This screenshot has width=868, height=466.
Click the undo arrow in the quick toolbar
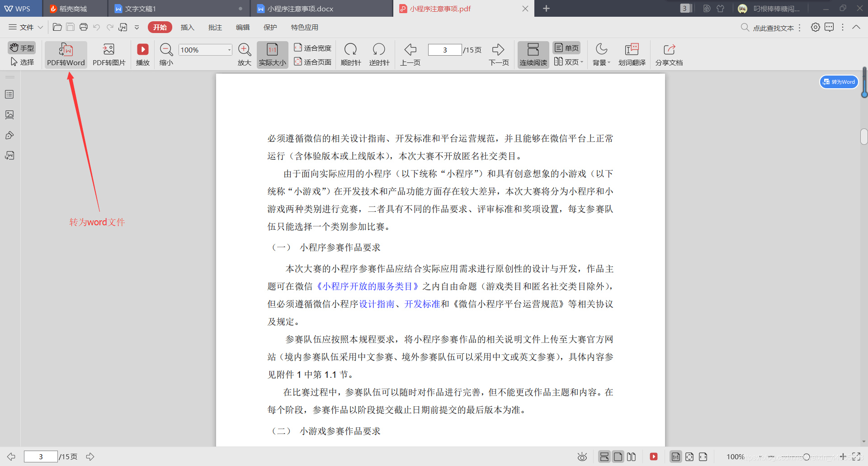96,27
